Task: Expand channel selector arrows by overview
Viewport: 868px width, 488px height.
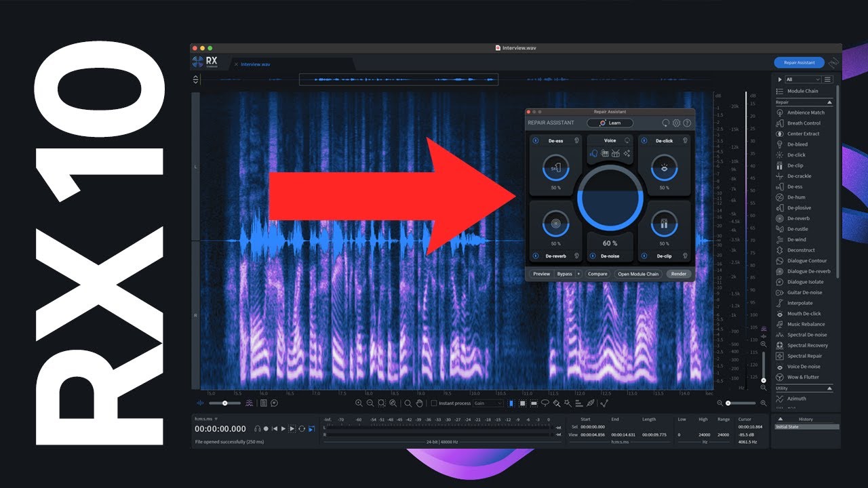Action: coord(196,79)
